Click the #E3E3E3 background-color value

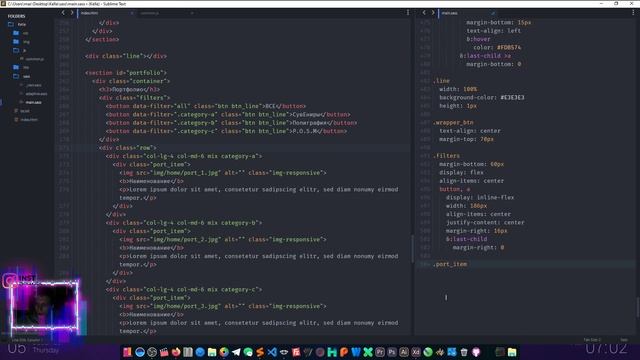[512, 98]
